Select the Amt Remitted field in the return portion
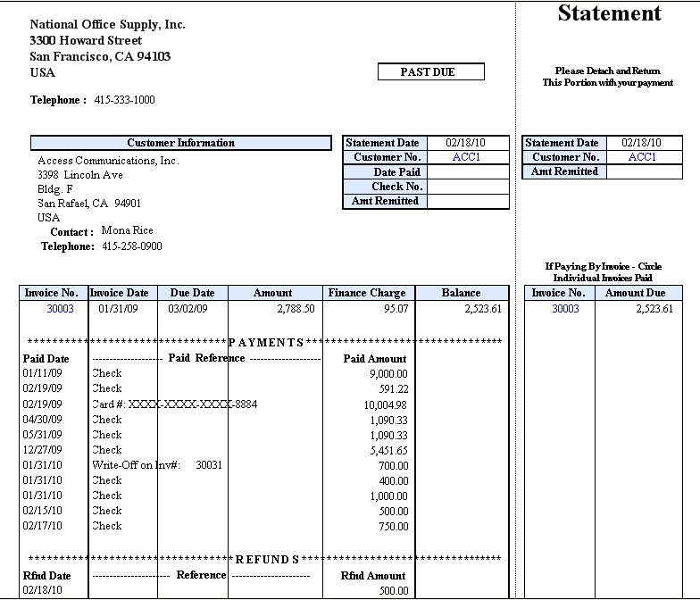The height and width of the screenshot is (600, 700). [644, 172]
